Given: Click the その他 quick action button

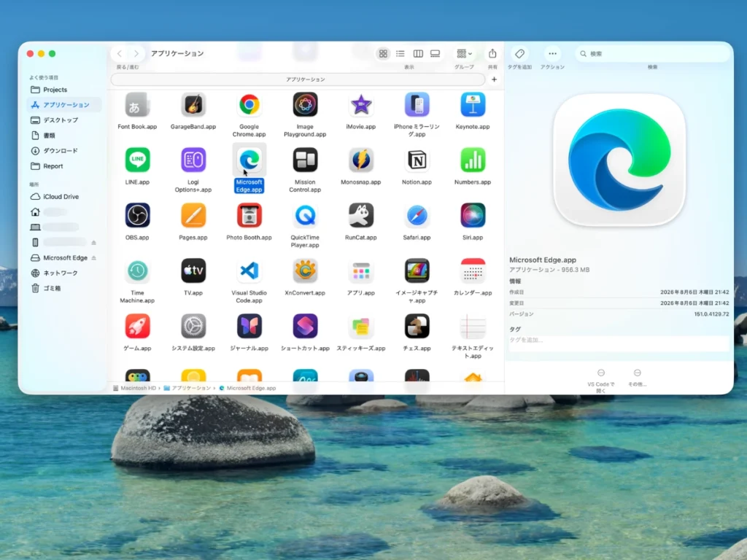Looking at the screenshot, I should 638,378.
